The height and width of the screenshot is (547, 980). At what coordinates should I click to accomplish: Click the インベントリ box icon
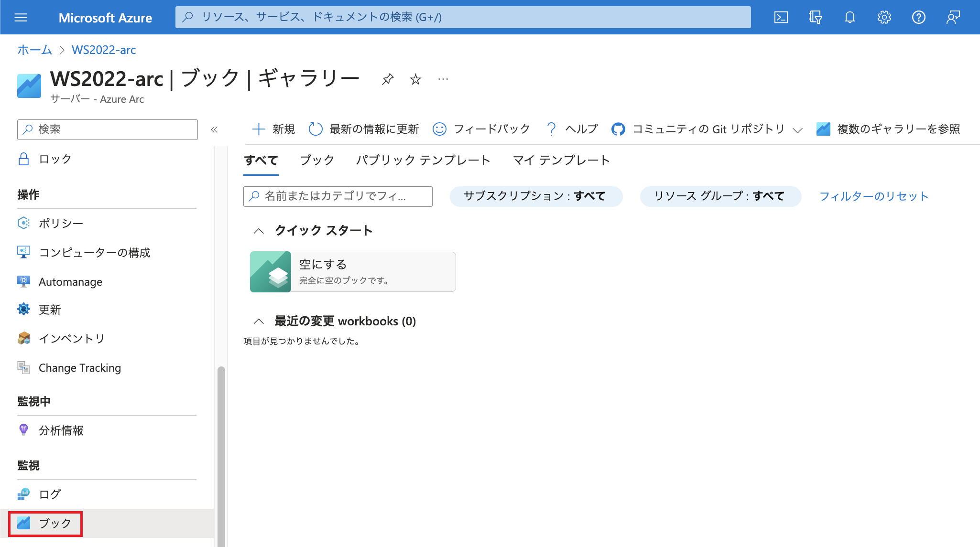click(x=23, y=338)
